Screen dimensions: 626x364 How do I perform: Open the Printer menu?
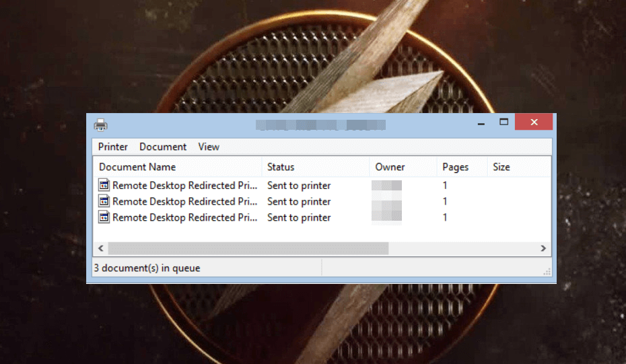click(112, 147)
